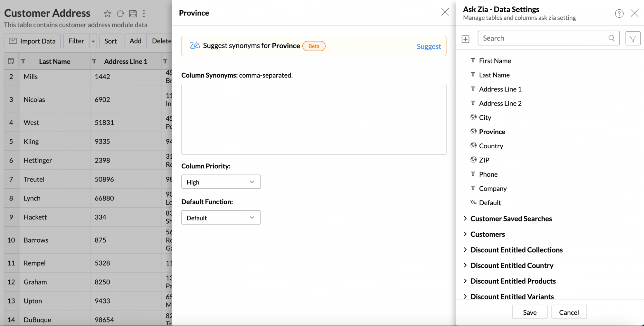Open the three-dot more options menu
Viewport: 644px width, 326px height.
144,14
